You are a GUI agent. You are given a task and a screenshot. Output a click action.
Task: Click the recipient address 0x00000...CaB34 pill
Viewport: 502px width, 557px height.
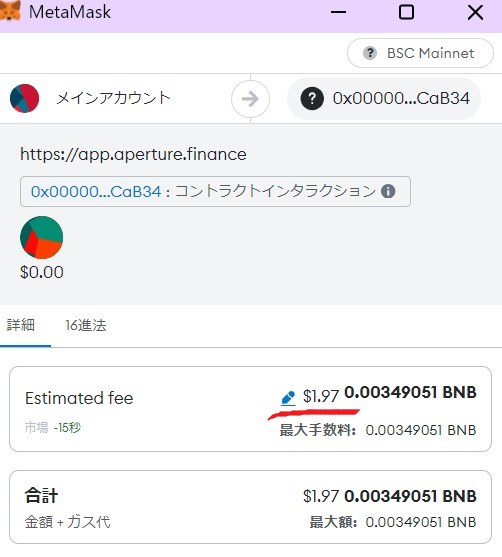click(x=384, y=98)
